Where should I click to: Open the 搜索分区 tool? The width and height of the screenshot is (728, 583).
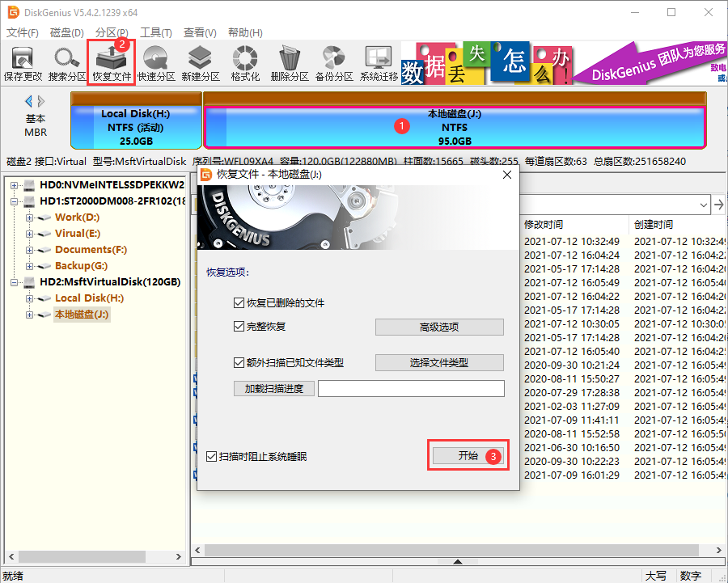[x=67, y=64]
